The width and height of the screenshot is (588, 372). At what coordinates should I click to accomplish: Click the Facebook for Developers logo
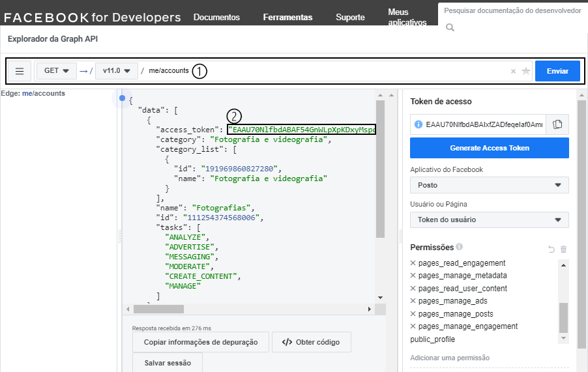click(93, 18)
